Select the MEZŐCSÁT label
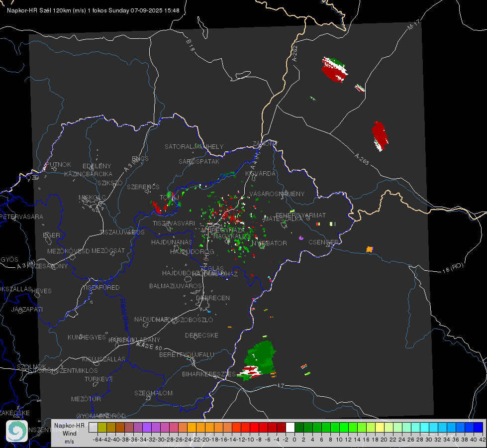The image size is (487, 448). [108, 250]
